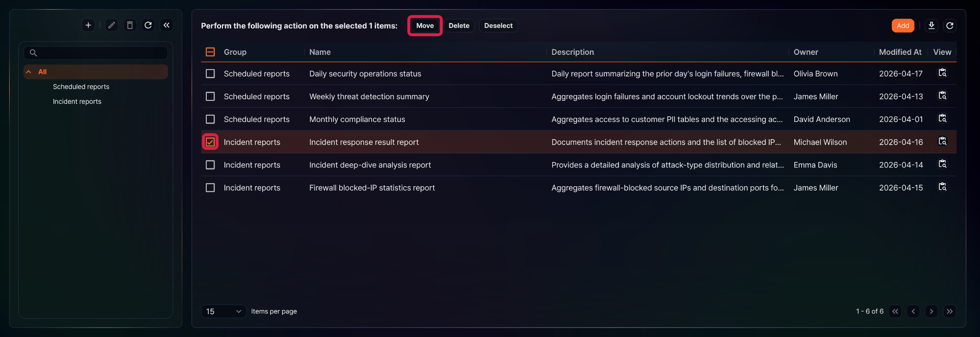Toggle the select-all checkbox in the header
Screen dimensions: 980x337
click(210, 52)
